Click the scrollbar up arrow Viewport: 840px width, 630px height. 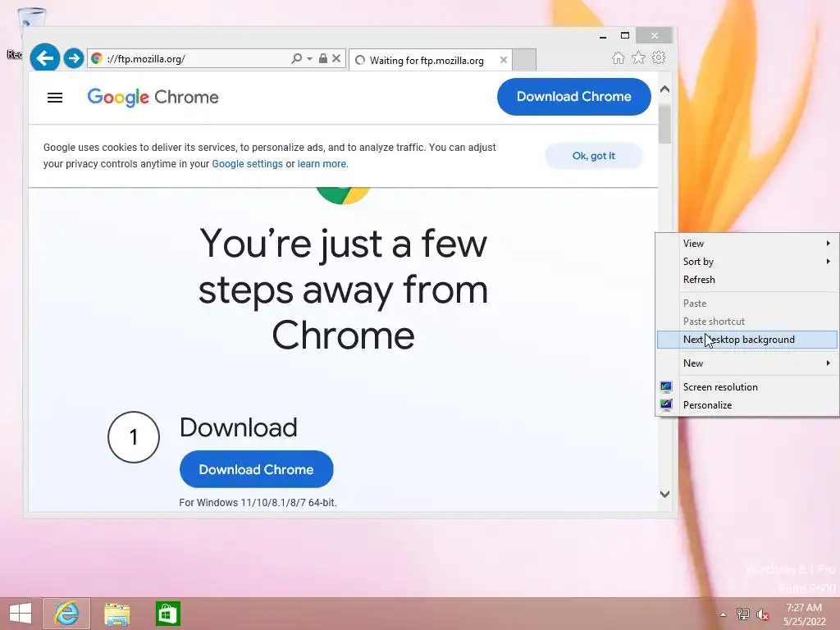pos(664,89)
